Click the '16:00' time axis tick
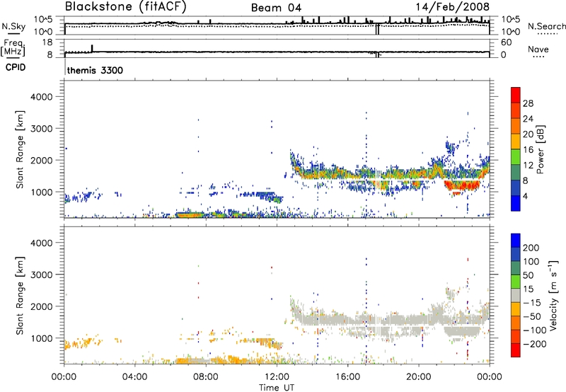Viewport: 566px width, 392px height. [x=347, y=377]
